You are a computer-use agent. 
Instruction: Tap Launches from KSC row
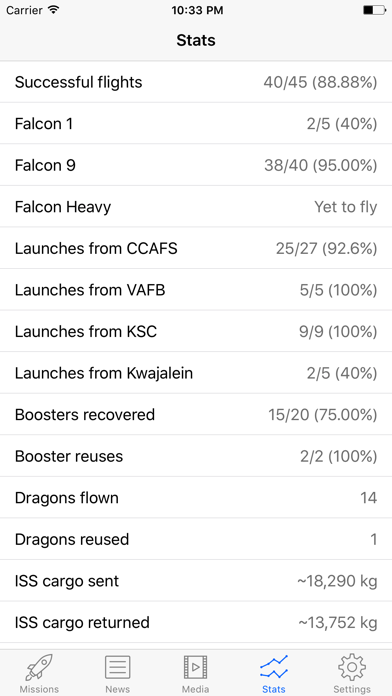click(x=196, y=332)
